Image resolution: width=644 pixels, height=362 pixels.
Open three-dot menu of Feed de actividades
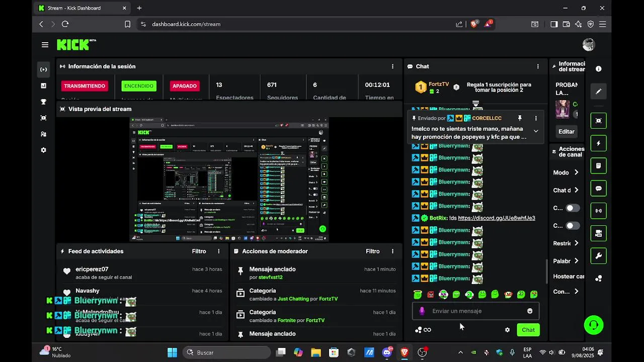coord(218,251)
